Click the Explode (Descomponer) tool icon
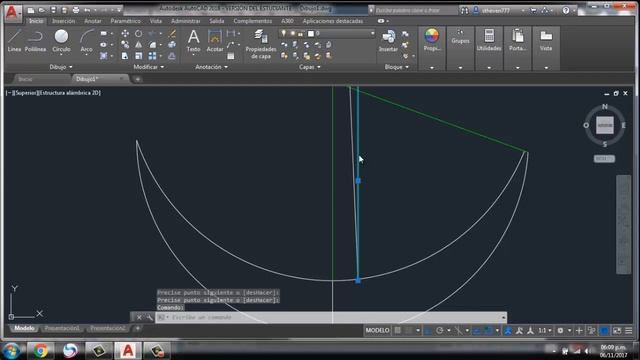Image resolution: width=640 pixels, height=360 pixels. point(172,44)
